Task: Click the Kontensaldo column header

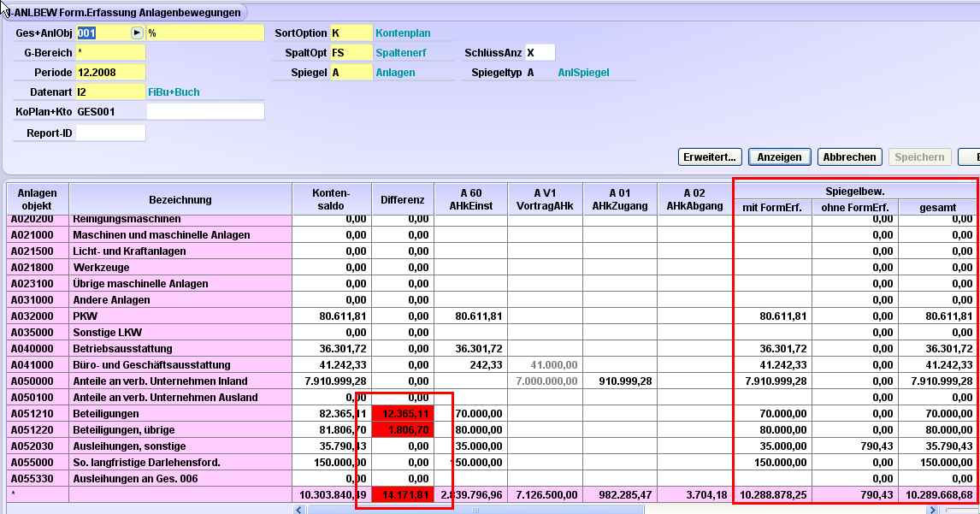Action: [331, 199]
